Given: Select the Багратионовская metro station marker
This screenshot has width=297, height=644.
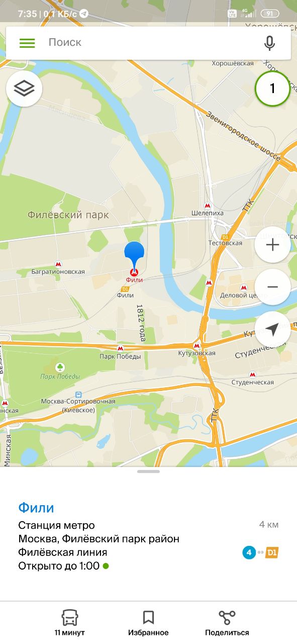Looking at the screenshot, I should click(59, 264).
